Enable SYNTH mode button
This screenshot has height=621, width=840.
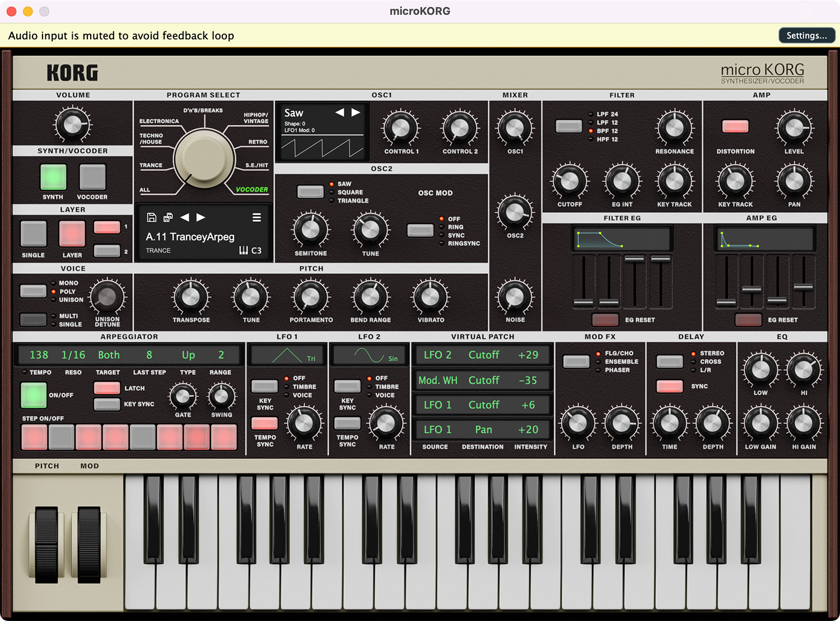53,177
